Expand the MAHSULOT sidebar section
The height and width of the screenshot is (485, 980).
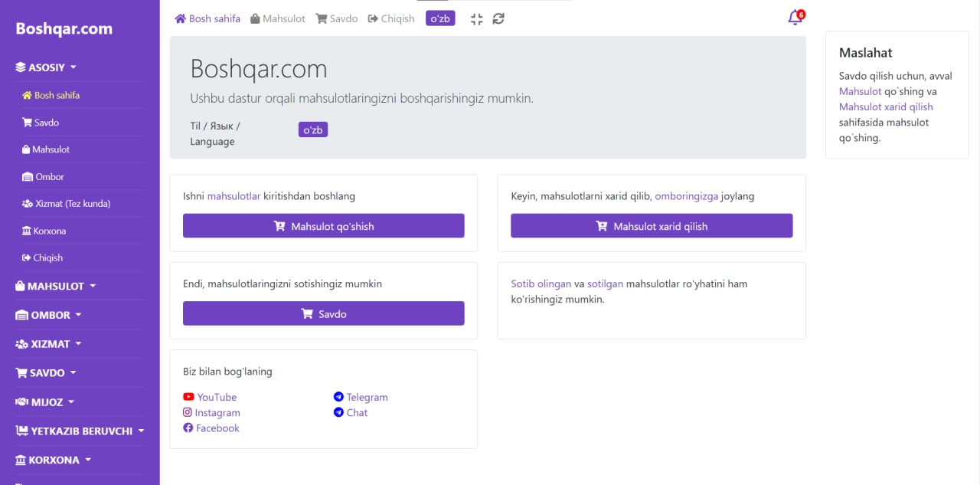(x=56, y=286)
